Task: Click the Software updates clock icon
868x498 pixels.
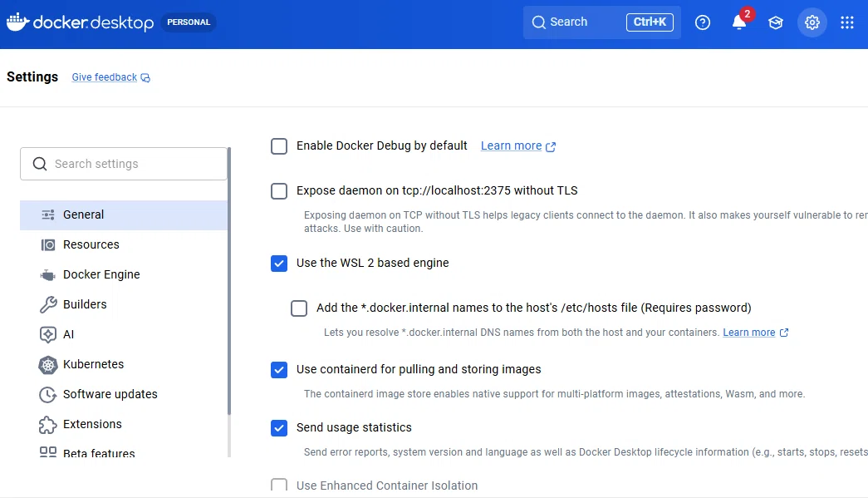Action: click(48, 394)
